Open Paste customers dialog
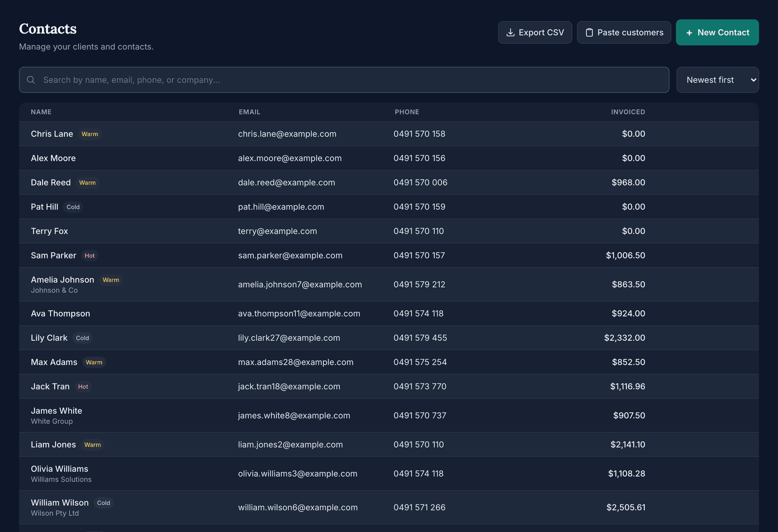The width and height of the screenshot is (778, 532). click(x=624, y=32)
